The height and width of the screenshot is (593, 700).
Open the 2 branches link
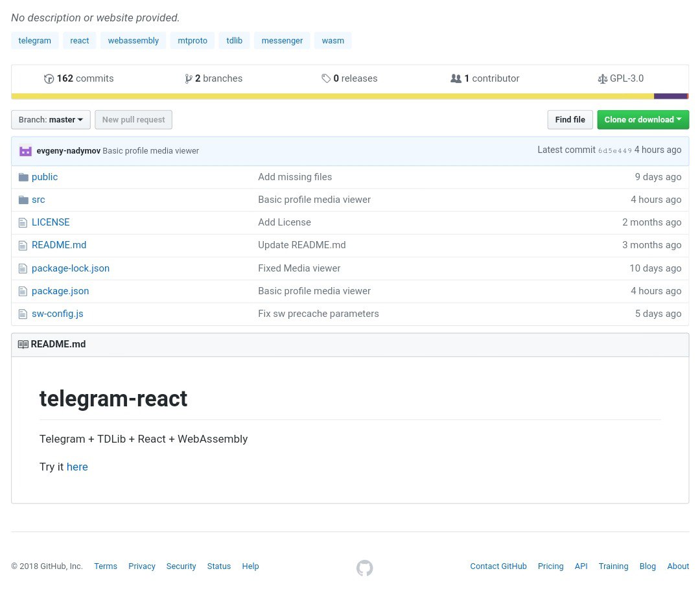(214, 78)
